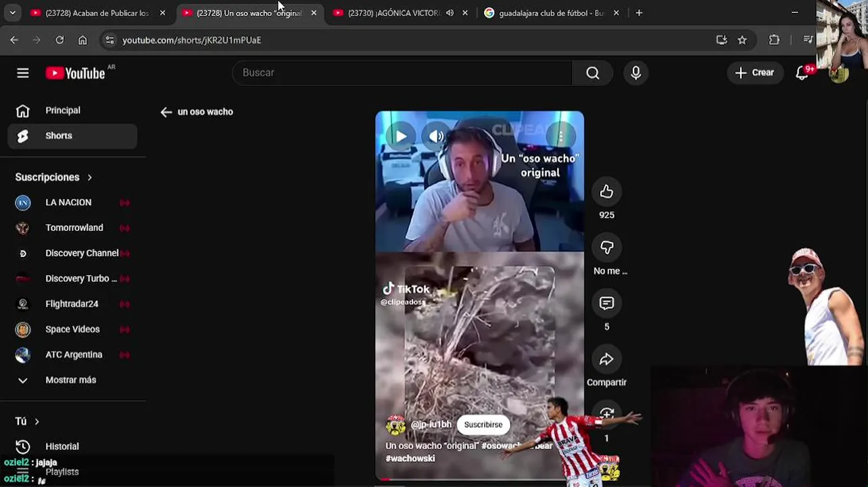The image size is (868, 487).
Task: Open the Tomorrowland subscription channel
Action: [72, 228]
